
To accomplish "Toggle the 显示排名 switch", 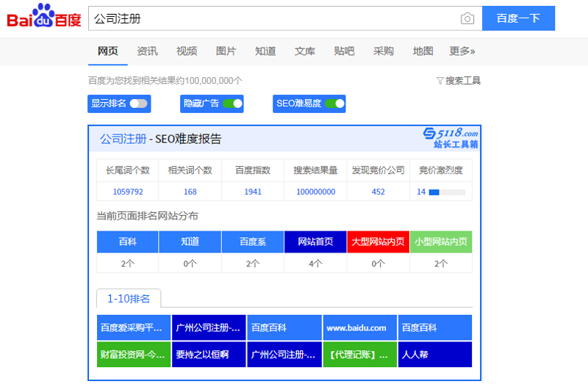I will [138, 104].
